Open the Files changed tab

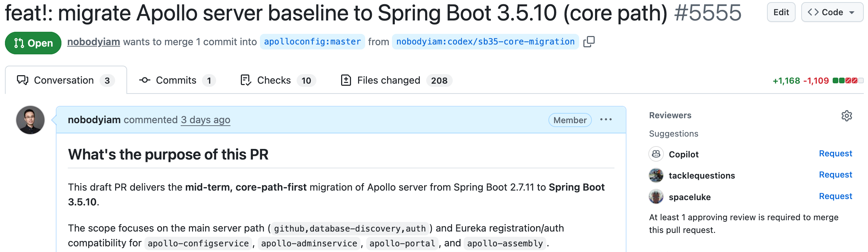[396, 80]
